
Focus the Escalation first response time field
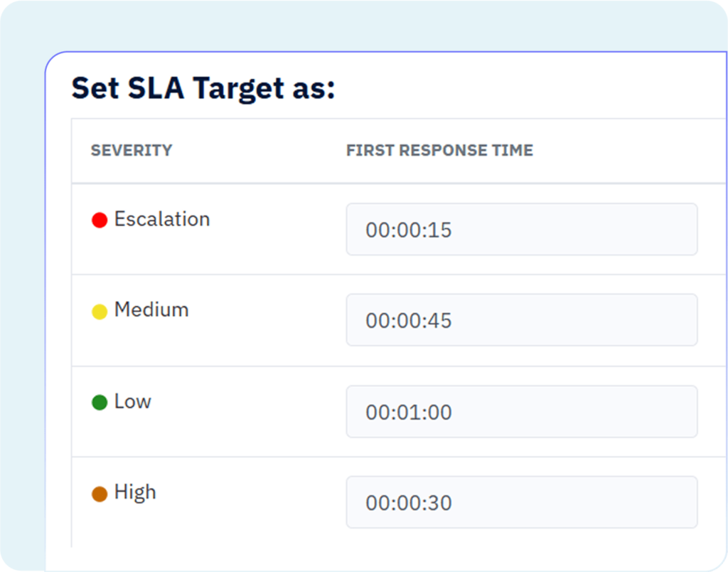pyautogui.click(x=521, y=229)
